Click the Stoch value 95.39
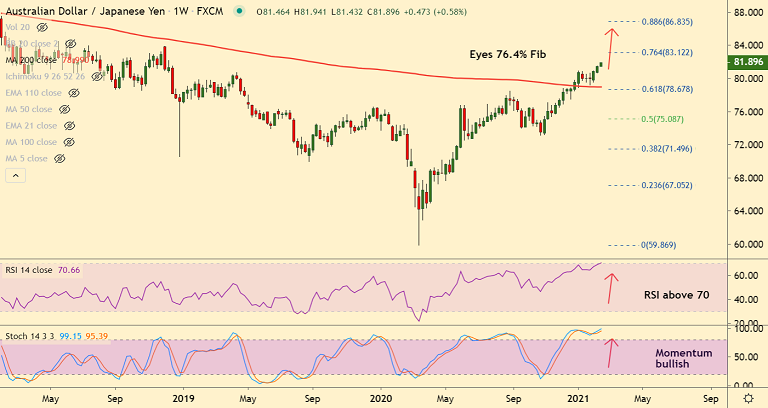This screenshot has width=768, height=408. [x=96, y=336]
